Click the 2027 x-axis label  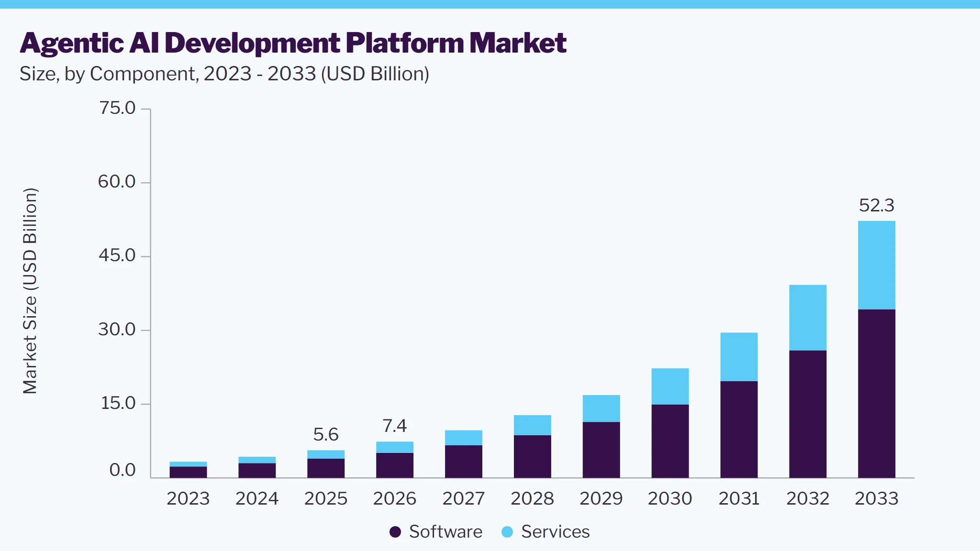click(464, 499)
